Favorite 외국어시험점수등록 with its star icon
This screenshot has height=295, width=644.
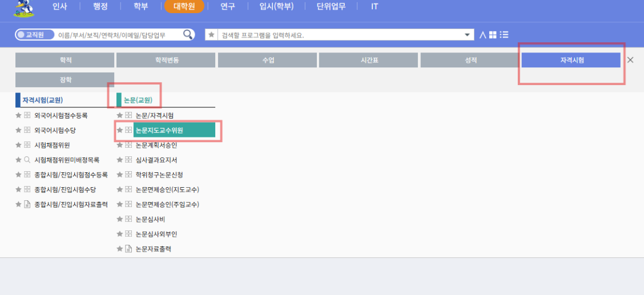19,115
